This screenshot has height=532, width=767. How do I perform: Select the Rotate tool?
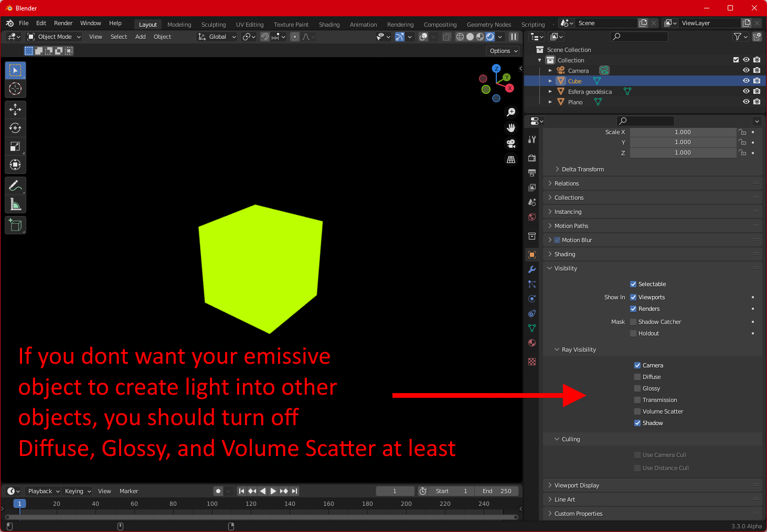point(15,128)
